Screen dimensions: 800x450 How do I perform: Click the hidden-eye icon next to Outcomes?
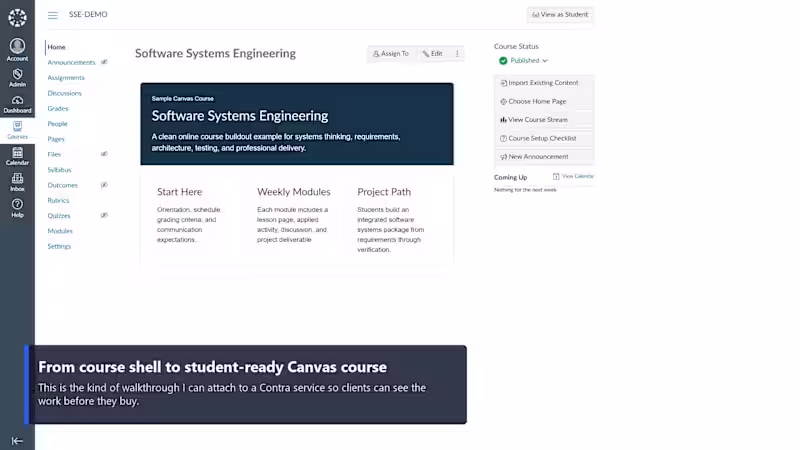point(104,185)
